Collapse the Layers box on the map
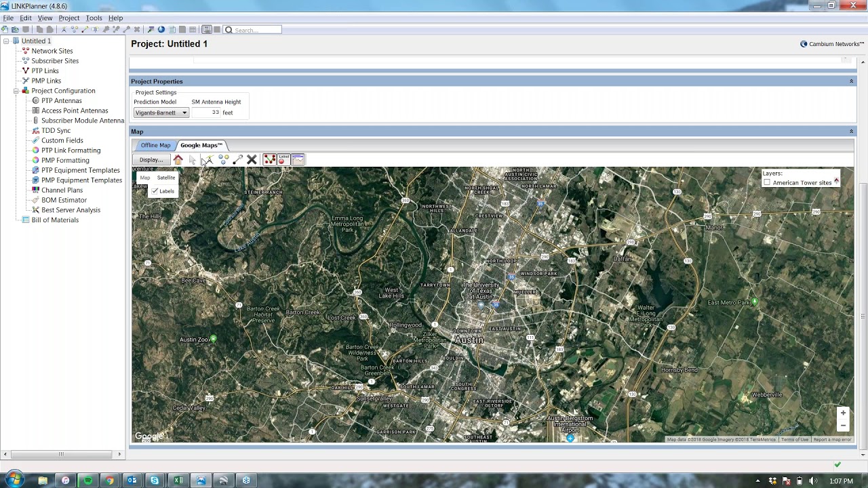Screen dimensions: 868x488 point(836,180)
